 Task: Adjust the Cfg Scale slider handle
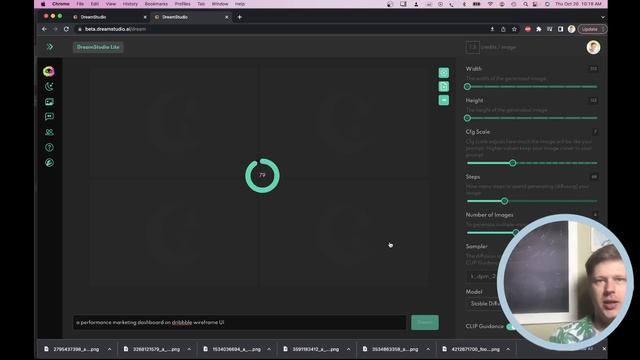coord(513,163)
